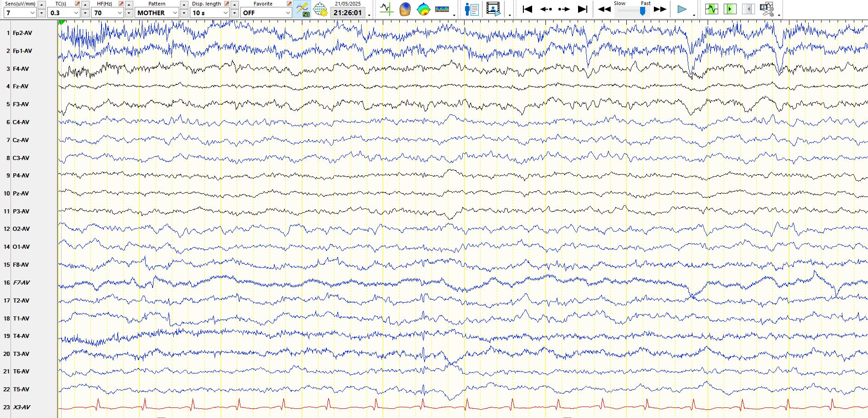Open the topographic scalp map icon
The height and width of the screenshot is (418, 868).
click(423, 9)
